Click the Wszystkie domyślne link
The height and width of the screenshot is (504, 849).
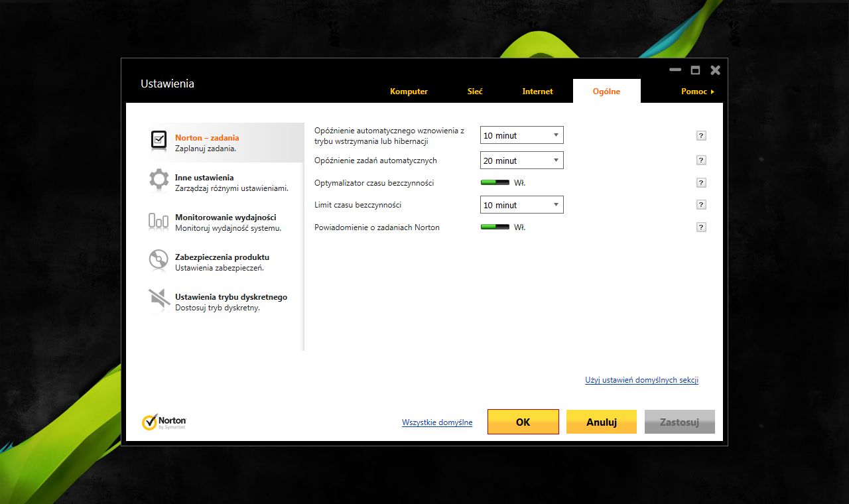[x=437, y=422]
